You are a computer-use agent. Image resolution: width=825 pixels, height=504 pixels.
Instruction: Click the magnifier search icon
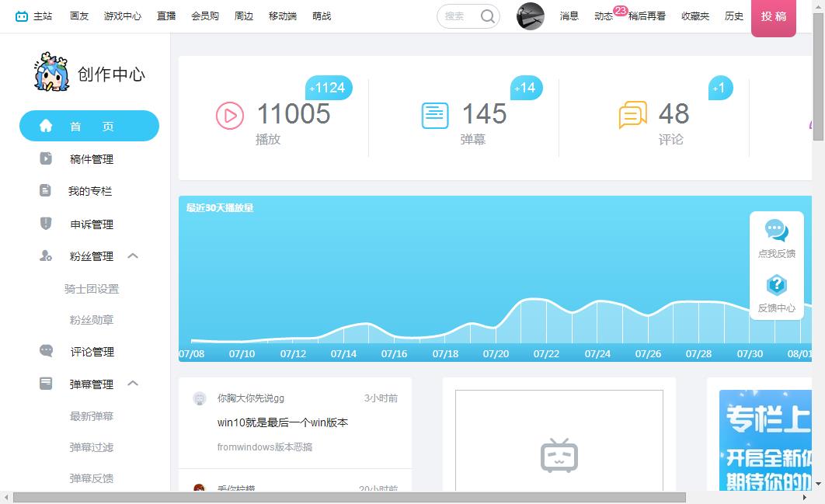[x=488, y=16]
